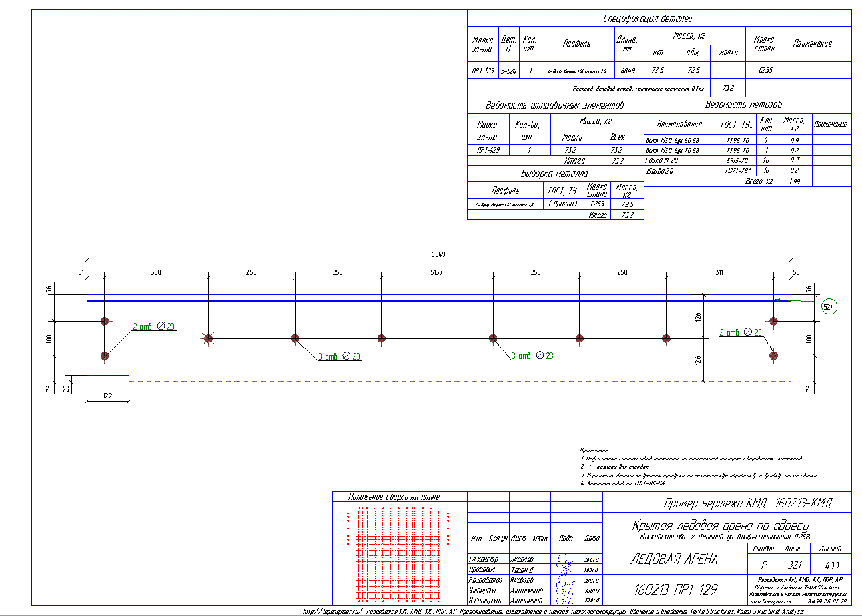
Task: Select the 311 dimension value
Action: tap(718, 273)
